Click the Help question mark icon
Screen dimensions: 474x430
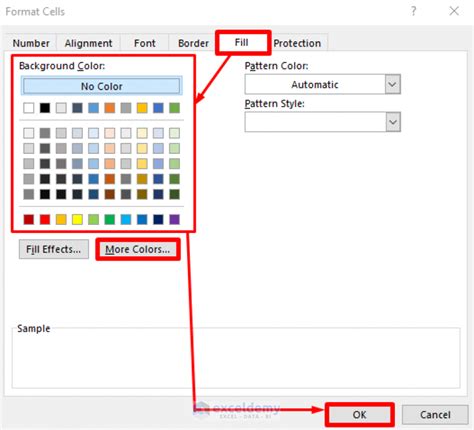[x=413, y=11]
